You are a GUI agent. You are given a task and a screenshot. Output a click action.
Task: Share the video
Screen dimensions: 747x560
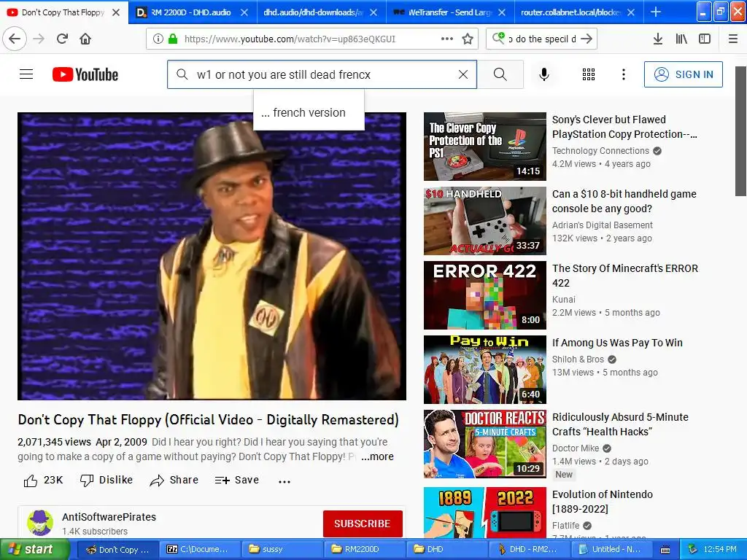(174, 480)
